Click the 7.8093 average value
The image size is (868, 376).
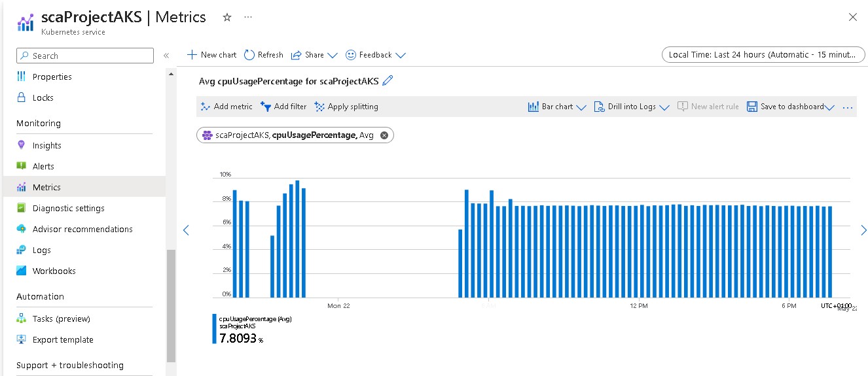point(237,338)
